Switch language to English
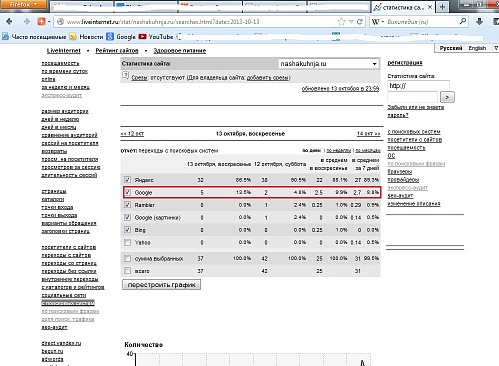The image size is (499, 366). point(477,48)
